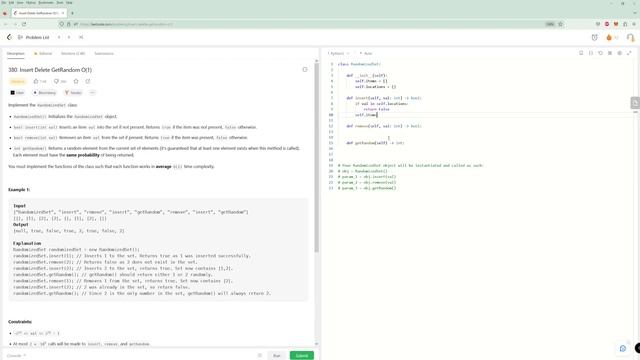Viewport: 640px width, 360px height.
Task: Go to the next problem arrow
Action: pos(69,37)
